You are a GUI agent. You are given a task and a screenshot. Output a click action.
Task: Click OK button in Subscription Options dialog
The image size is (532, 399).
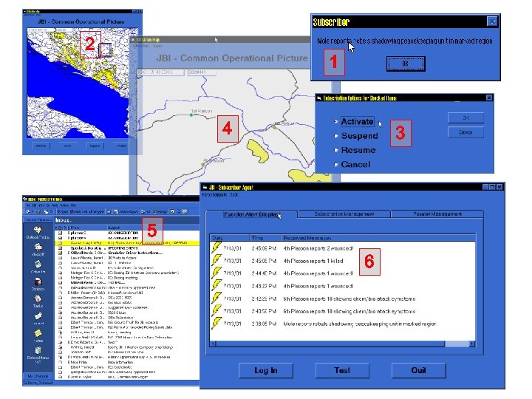[465, 117]
